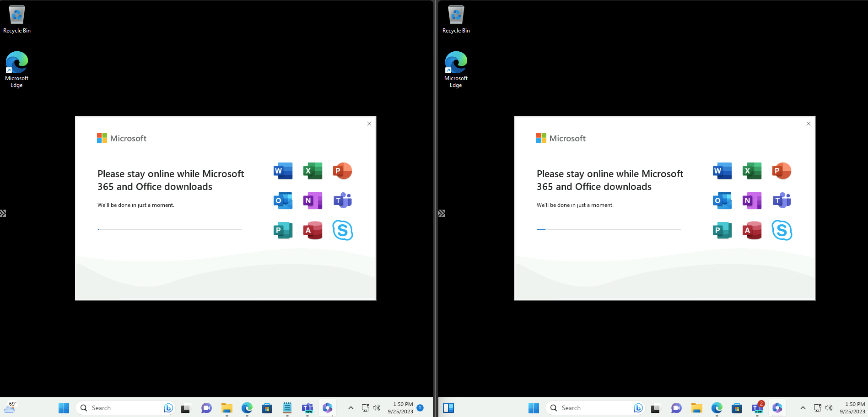Click Bing chat icon in right search box
The width and height of the screenshot is (868, 417).
point(638,408)
